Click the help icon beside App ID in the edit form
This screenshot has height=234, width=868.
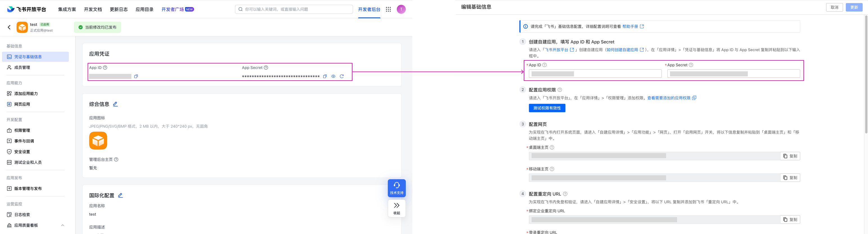coord(545,65)
